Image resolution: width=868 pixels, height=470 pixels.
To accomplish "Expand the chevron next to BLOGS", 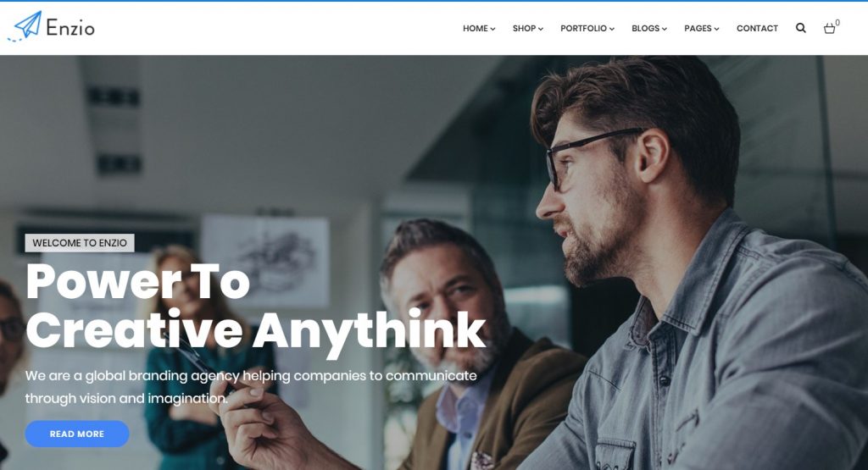I will coord(665,29).
